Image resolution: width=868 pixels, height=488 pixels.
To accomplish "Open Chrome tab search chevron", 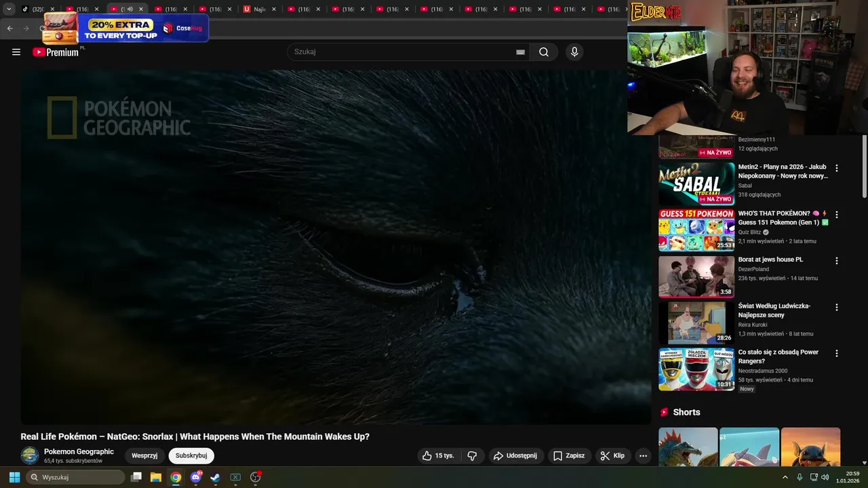I will click(9, 9).
